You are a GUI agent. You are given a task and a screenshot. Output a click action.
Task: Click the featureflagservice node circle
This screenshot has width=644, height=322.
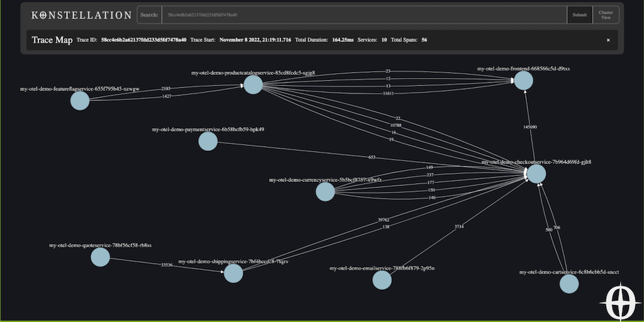click(x=80, y=101)
